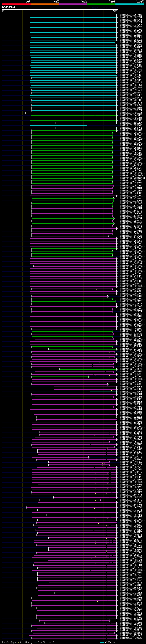146x644 pixels.
Task: Click hit label UniRef100_Q8L9W1
Action: [131, 30]
